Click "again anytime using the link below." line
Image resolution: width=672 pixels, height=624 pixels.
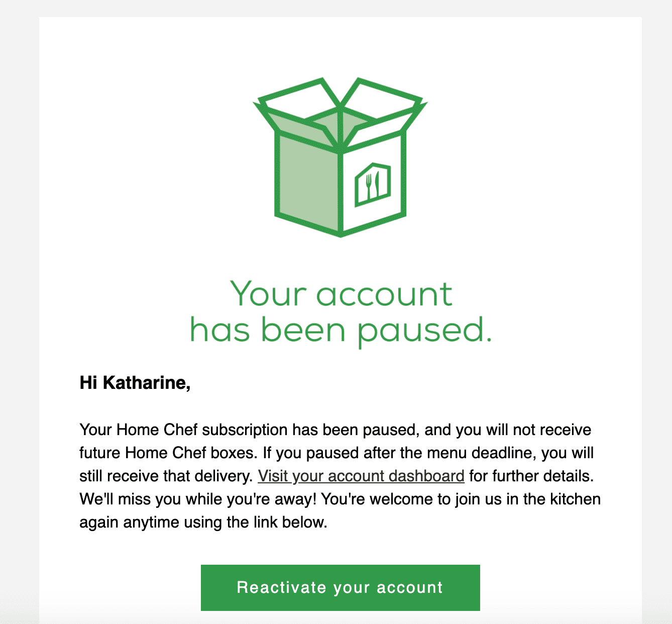(x=203, y=522)
